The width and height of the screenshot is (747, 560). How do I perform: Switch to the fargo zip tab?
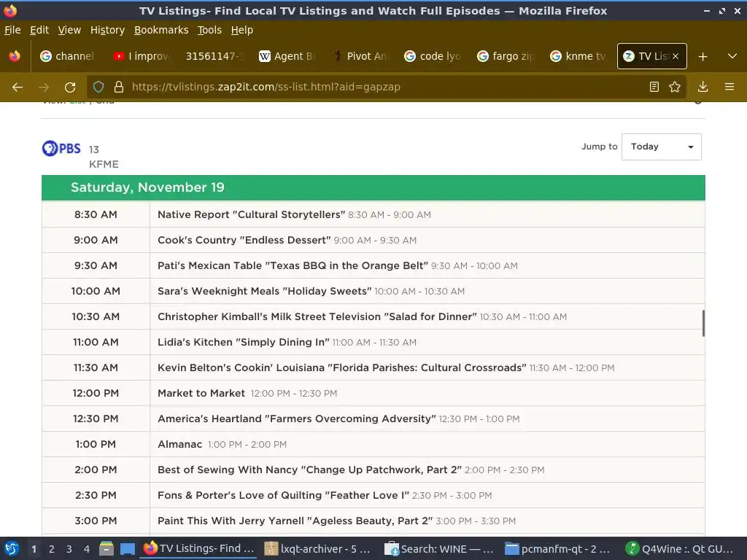tap(505, 56)
